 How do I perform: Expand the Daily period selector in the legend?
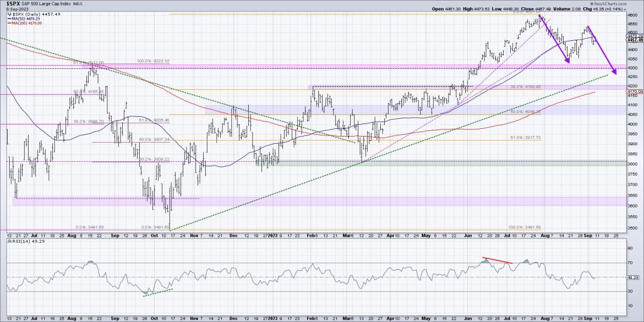coord(31,15)
